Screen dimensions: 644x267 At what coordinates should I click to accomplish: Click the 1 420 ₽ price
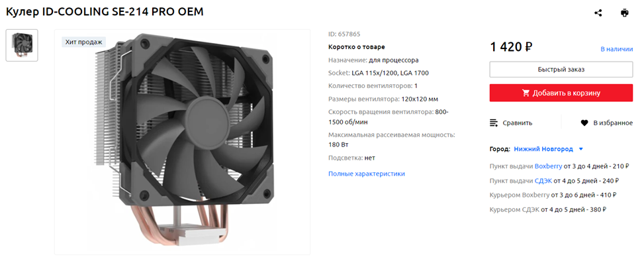511,47
